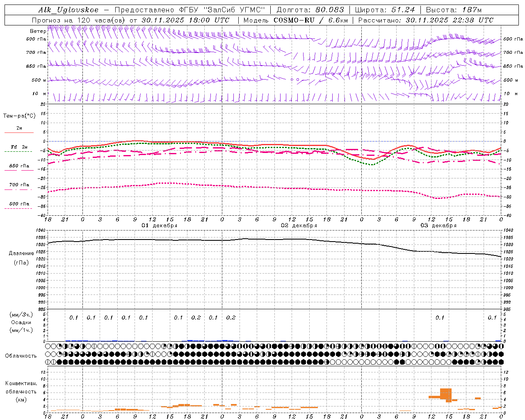This screenshot has width=525, height=420.
Task: Click the 03 декабря date label
Action: 438,226
